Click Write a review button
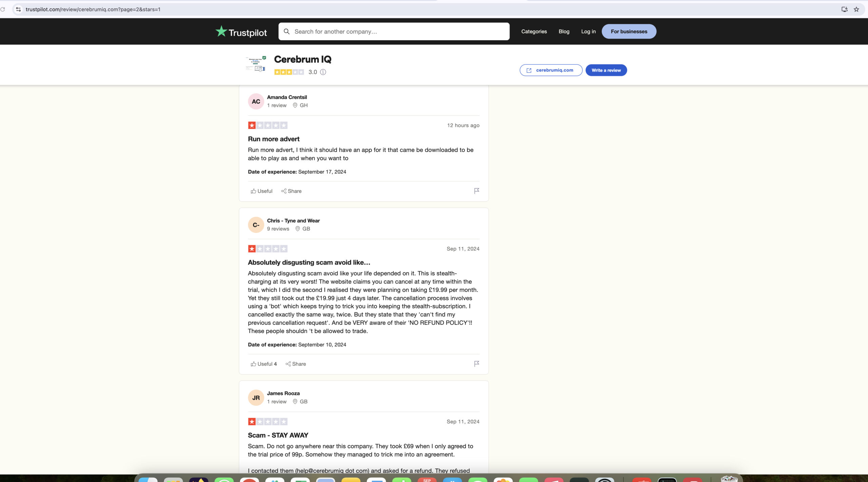This screenshot has height=482, width=868. coord(606,70)
